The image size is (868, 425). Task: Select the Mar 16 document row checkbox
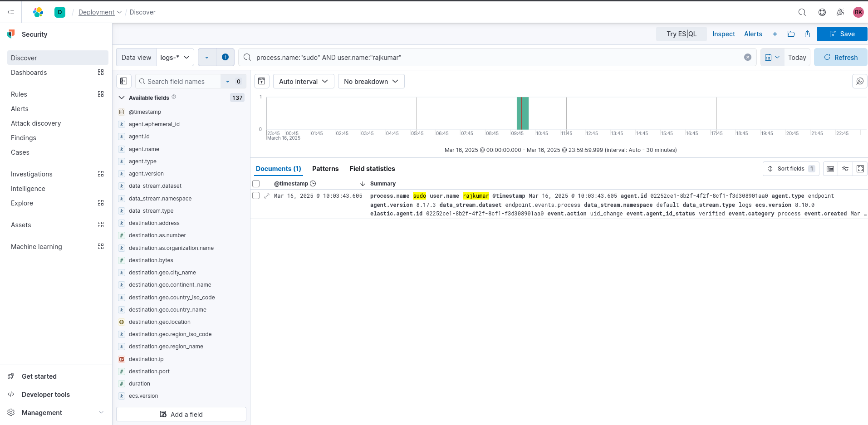(x=256, y=195)
